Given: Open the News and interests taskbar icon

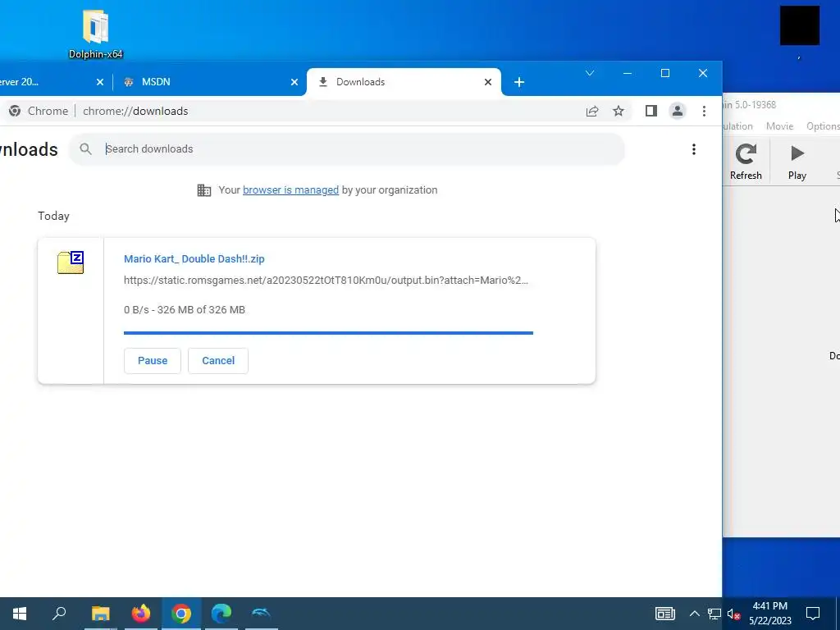Looking at the screenshot, I should (x=664, y=614).
